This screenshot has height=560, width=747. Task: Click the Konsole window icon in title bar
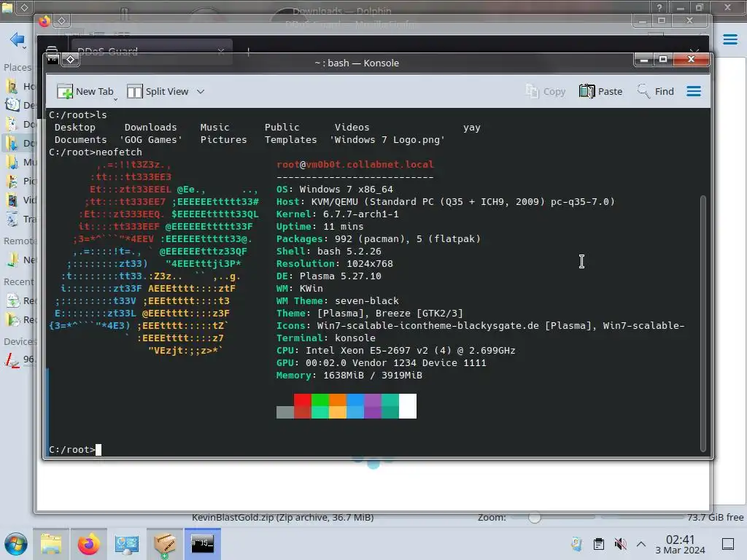[x=53, y=59]
